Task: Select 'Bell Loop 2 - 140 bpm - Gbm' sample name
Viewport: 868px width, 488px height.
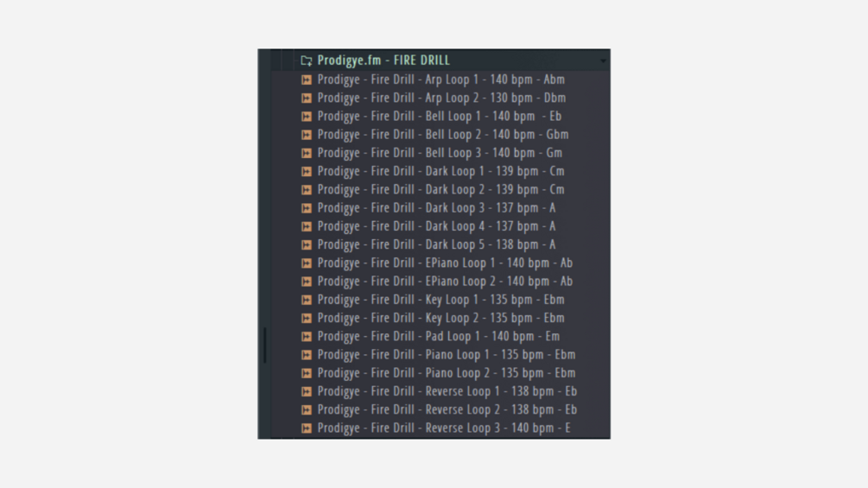Action: tap(443, 135)
